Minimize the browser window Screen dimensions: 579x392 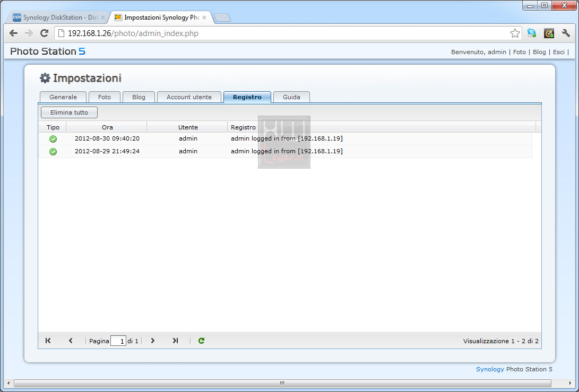click(x=530, y=5)
